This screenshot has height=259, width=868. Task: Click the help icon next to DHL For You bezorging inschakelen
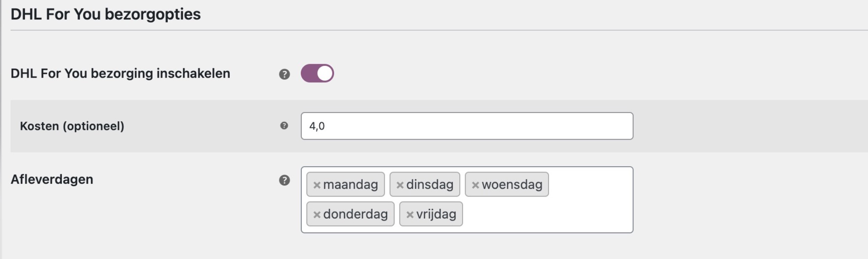pos(285,73)
